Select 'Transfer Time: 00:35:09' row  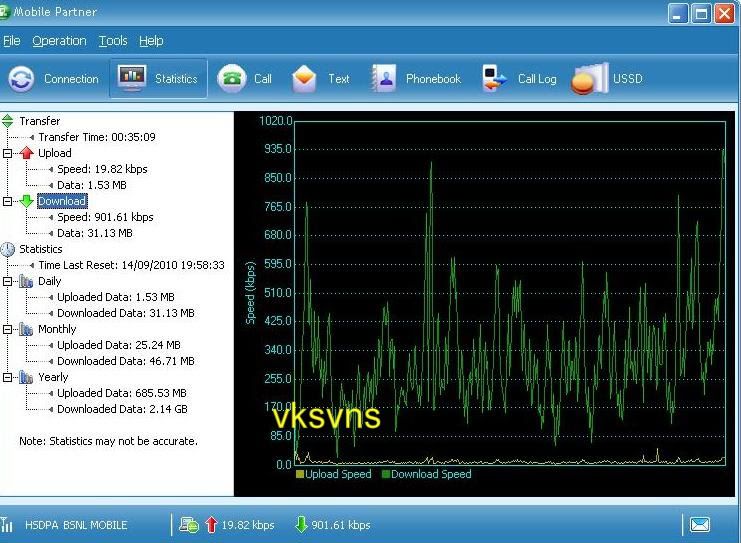coord(97,137)
